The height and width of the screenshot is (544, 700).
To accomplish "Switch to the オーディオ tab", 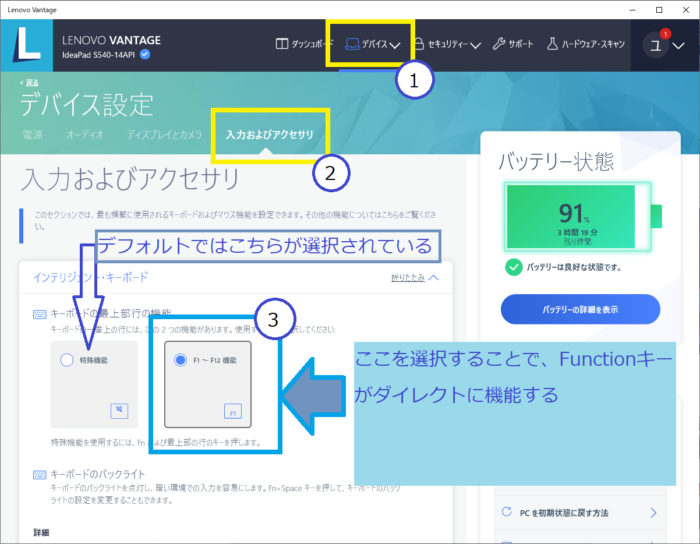I will pyautogui.click(x=84, y=134).
